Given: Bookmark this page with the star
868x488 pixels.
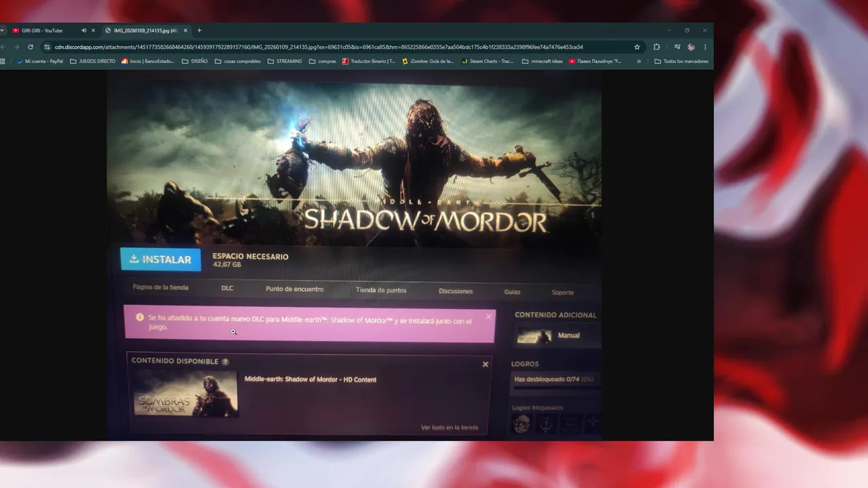Looking at the screenshot, I should [x=637, y=47].
